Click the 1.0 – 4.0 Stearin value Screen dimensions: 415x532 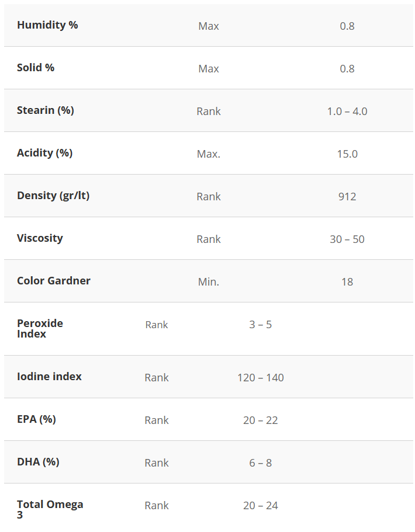tap(347, 111)
